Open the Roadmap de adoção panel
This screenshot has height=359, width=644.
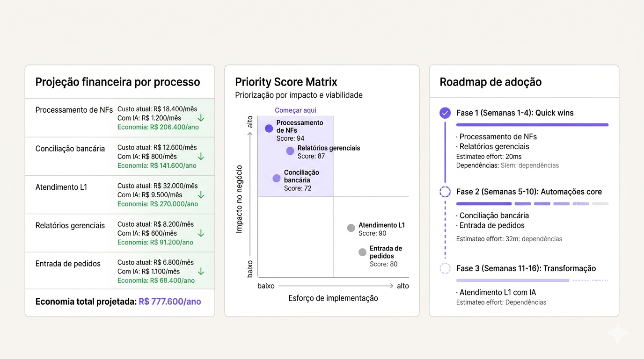tap(490, 81)
